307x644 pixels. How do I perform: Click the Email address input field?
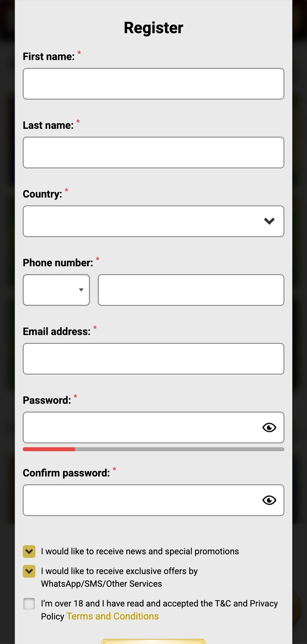[x=153, y=358]
